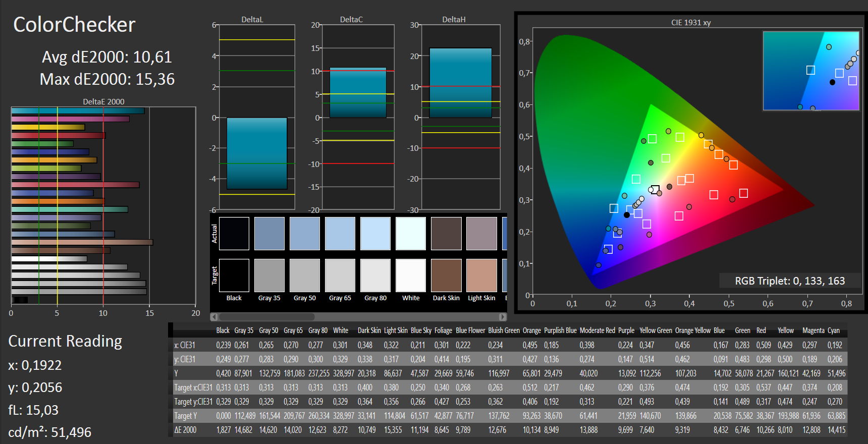Screen dimensions: 868x444
Task: Select the Target swatch for Black
Action: pos(234,275)
